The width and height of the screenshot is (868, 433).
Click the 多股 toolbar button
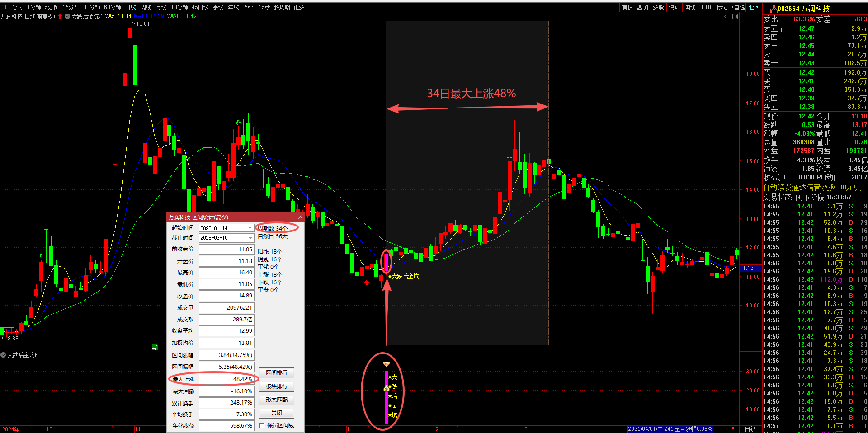pos(659,7)
